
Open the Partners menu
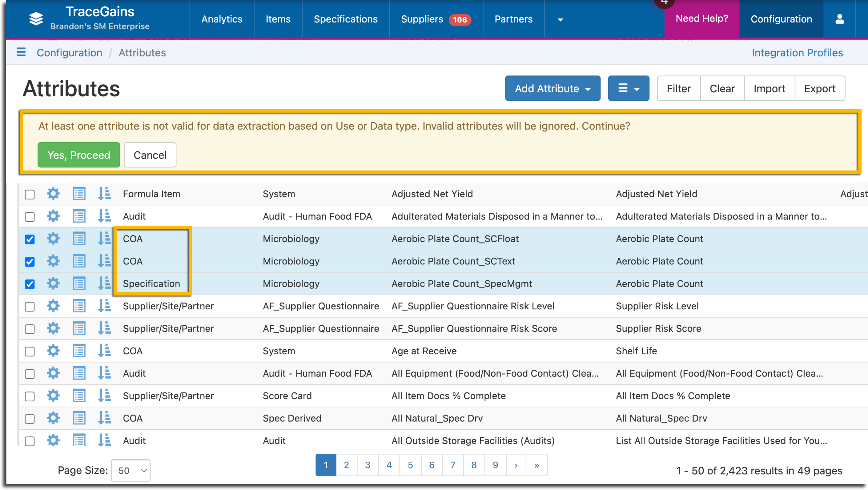(513, 19)
